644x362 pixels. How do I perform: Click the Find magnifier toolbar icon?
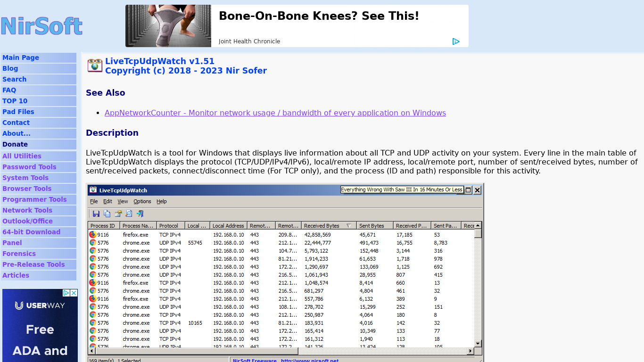[x=129, y=214]
